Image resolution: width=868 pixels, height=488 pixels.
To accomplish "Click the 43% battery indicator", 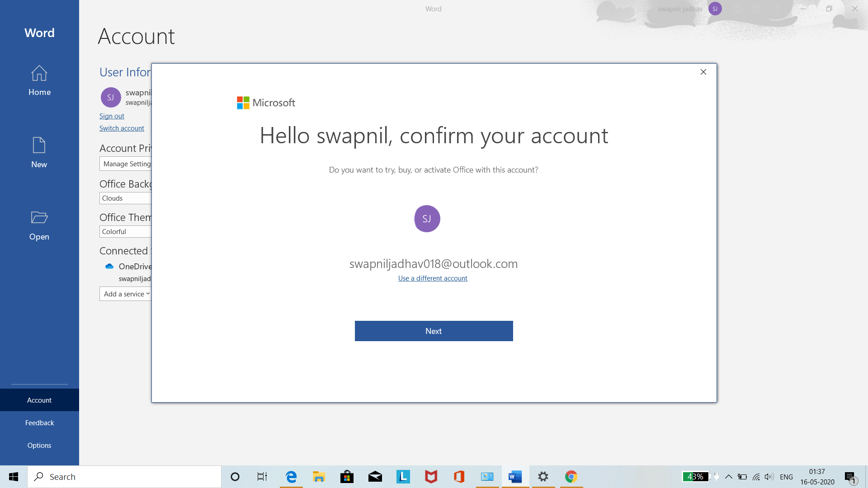I will click(x=695, y=477).
